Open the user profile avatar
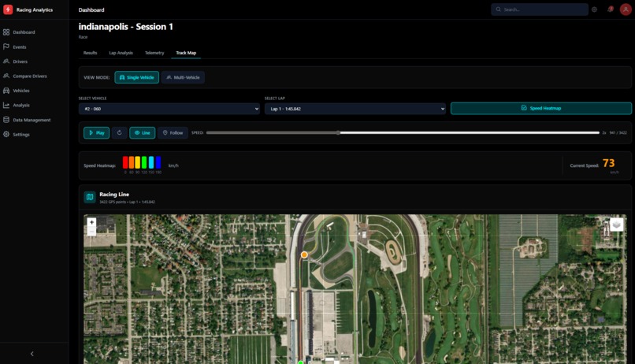 (x=626, y=9)
